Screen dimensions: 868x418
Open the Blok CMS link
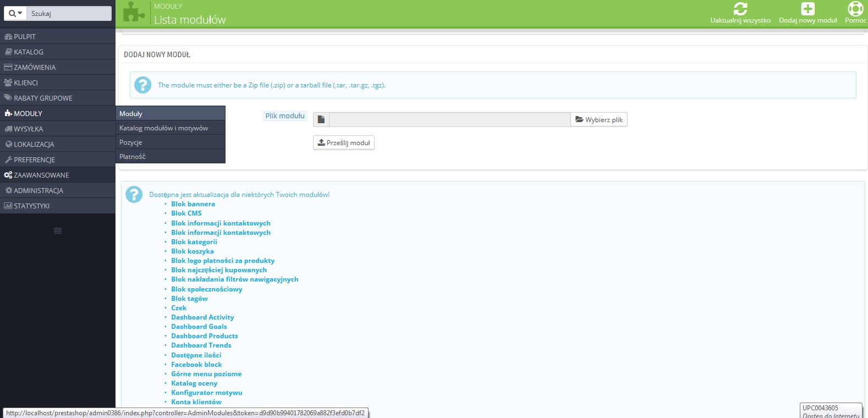[186, 213]
